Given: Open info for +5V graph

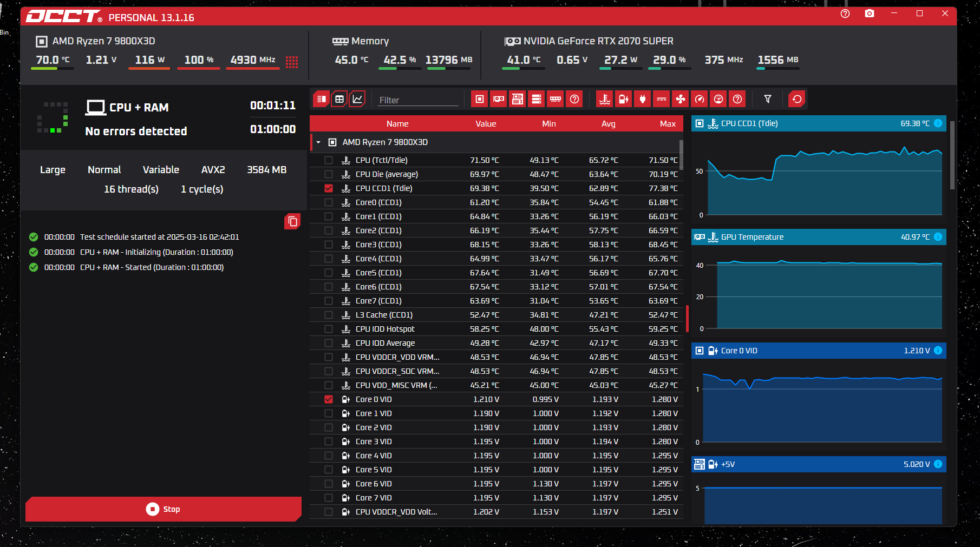Looking at the screenshot, I should pyautogui.click(x=938, y=464).
